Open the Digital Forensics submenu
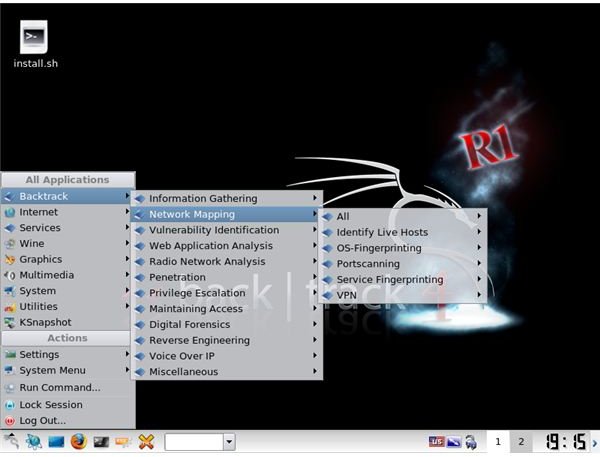 (x=227, y=324)
